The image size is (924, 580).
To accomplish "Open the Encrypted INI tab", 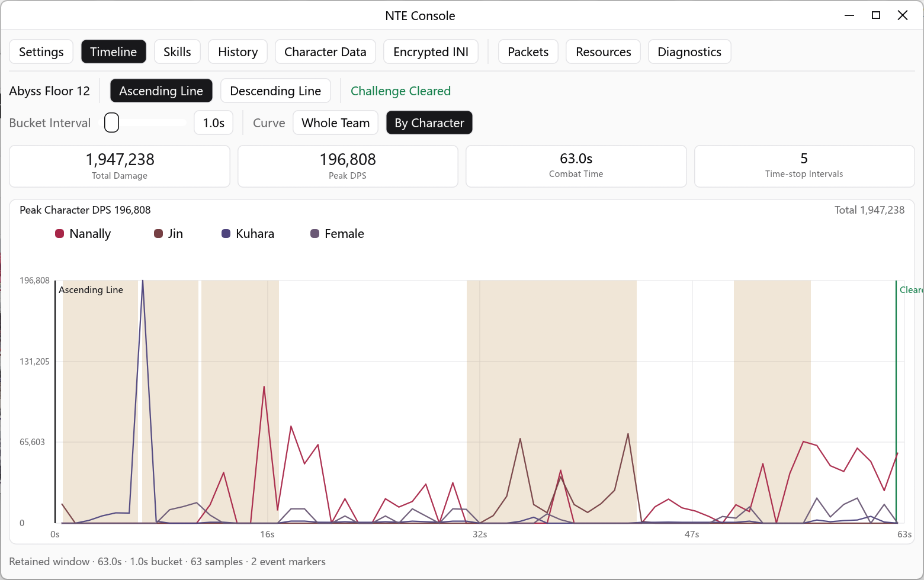I will (431, 52).
